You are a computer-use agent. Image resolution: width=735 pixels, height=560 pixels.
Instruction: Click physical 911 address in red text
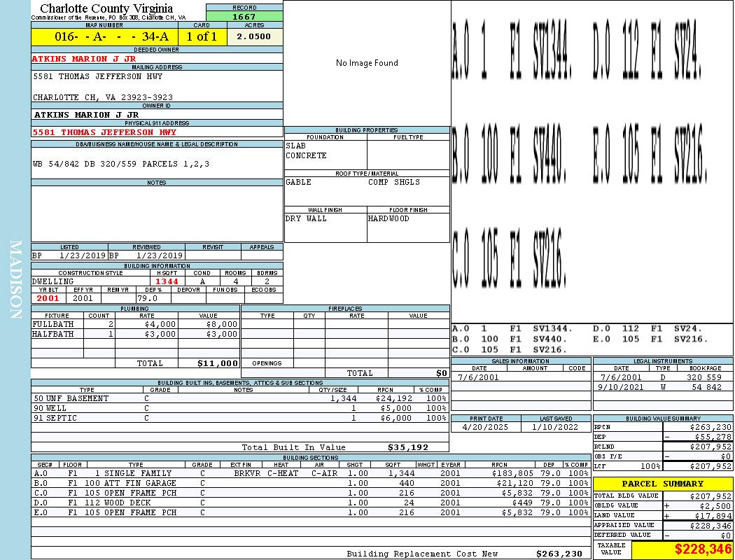click(x=104, y=132)
